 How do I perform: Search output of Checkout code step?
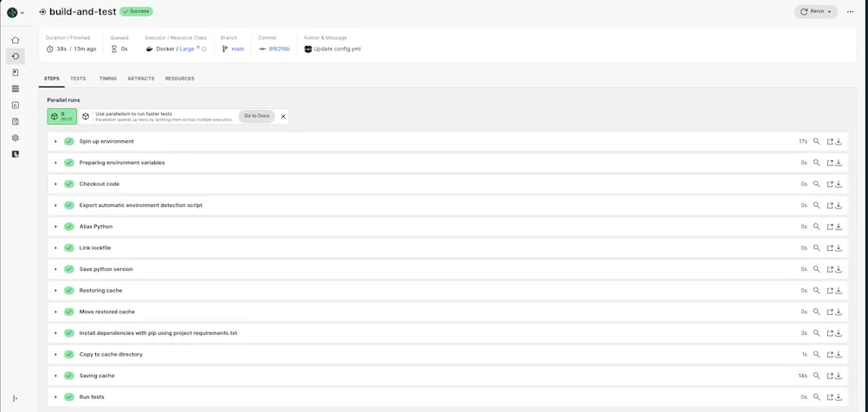(816, 183)
